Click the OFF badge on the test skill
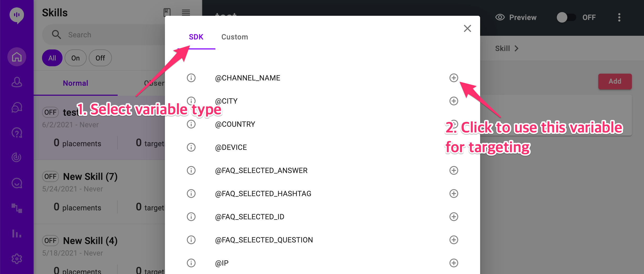Screen dimensions: 644x274 50,112
